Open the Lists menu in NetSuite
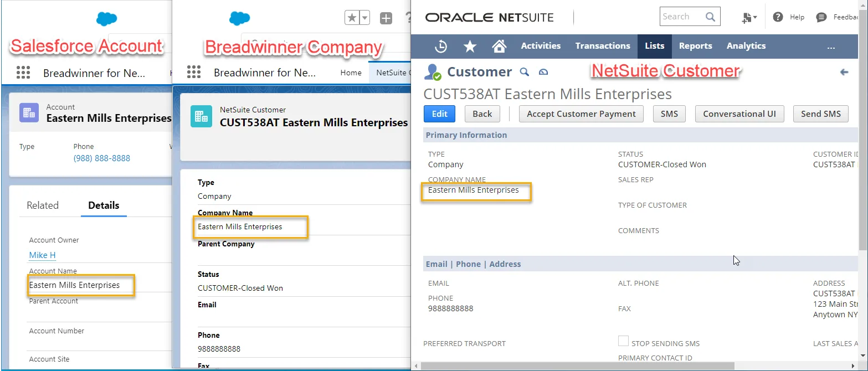868x371 pixels. click(655, 46)
